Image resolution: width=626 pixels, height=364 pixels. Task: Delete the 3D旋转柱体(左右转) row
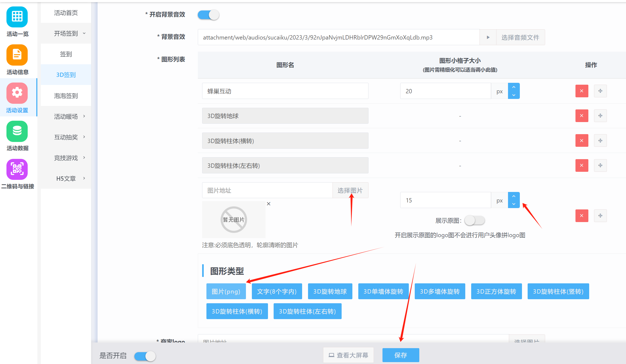pos(582,165)
